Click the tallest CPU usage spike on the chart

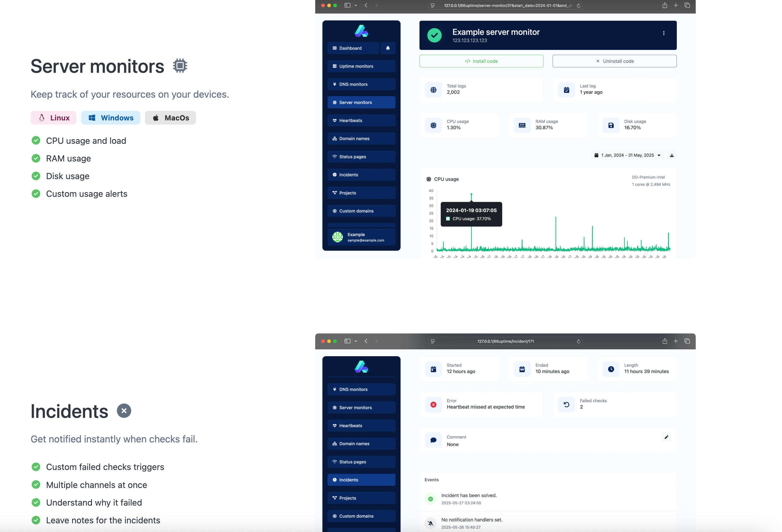[471, 194]
